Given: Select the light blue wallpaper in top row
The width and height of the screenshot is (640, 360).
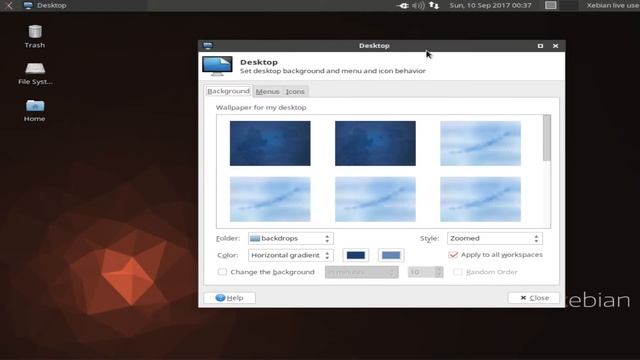Looking at the screenshot, I should point(480,143).
